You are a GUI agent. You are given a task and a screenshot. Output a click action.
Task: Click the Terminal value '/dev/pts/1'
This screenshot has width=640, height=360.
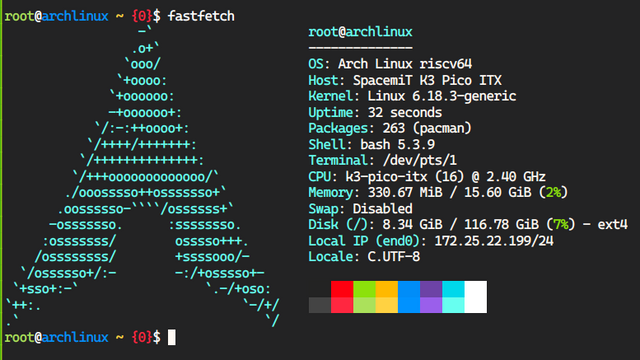click(x=420, y=160)
